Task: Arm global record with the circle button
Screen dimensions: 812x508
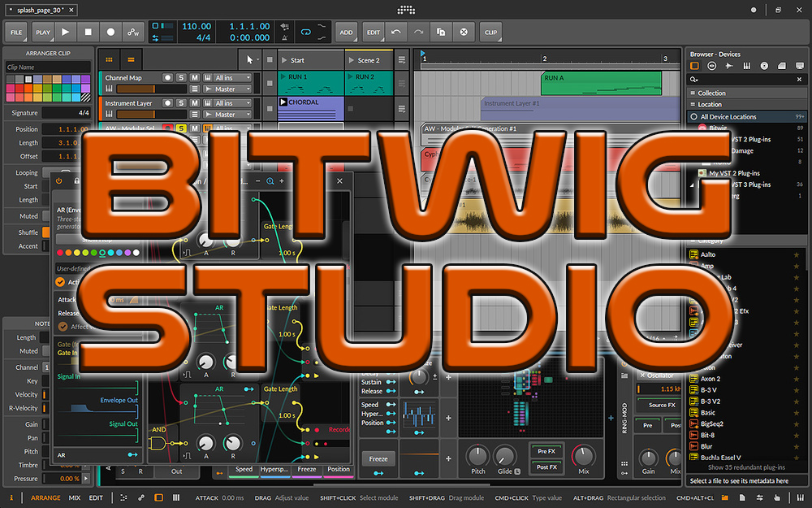Action: [110, 33]
